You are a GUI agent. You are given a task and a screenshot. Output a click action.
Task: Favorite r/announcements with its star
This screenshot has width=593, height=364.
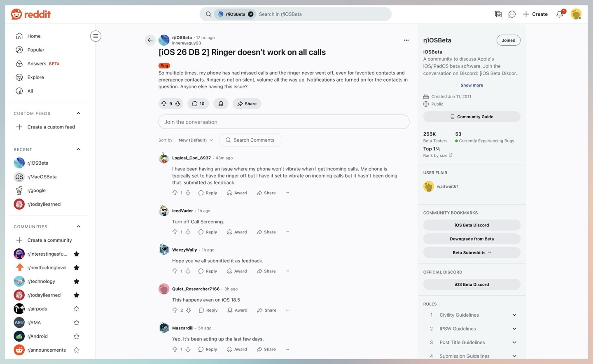click(x=76, y=350)
